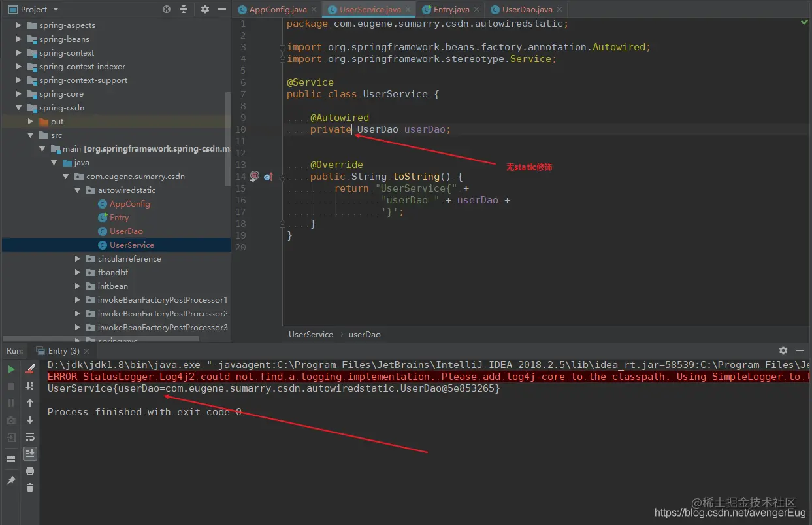812x525 pixels.
Task: Click the orange out folder icon
Action: (44, 122)
